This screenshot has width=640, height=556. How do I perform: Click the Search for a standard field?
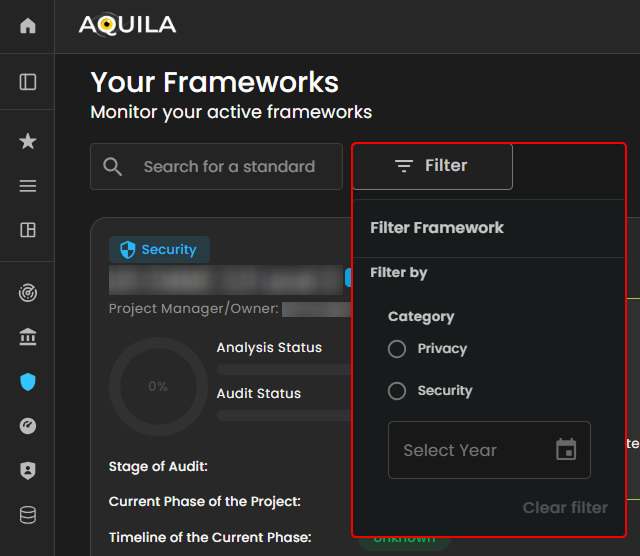coord(228,167)
